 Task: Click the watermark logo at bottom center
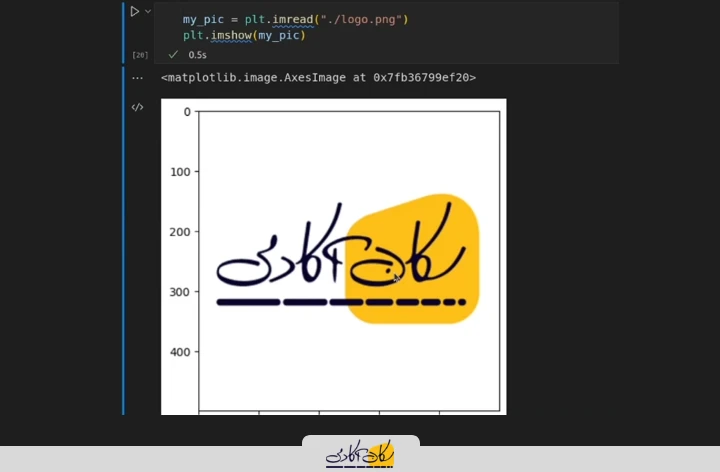point(360,455)
